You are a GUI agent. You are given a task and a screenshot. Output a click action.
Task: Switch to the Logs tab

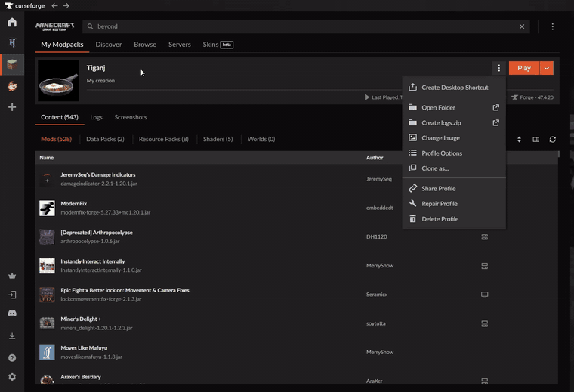(x=96, y=117)
